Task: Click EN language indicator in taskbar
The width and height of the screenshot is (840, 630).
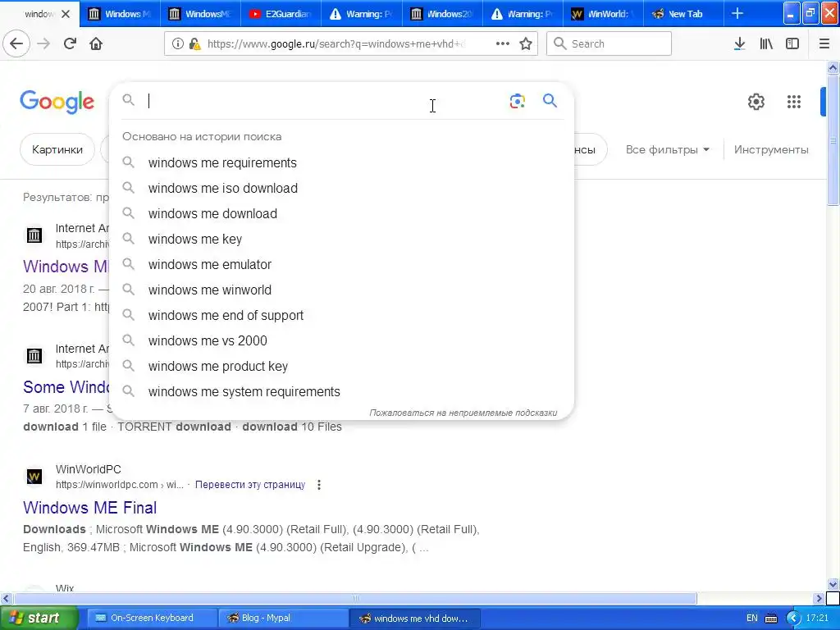Action: [x=752, y=619]
